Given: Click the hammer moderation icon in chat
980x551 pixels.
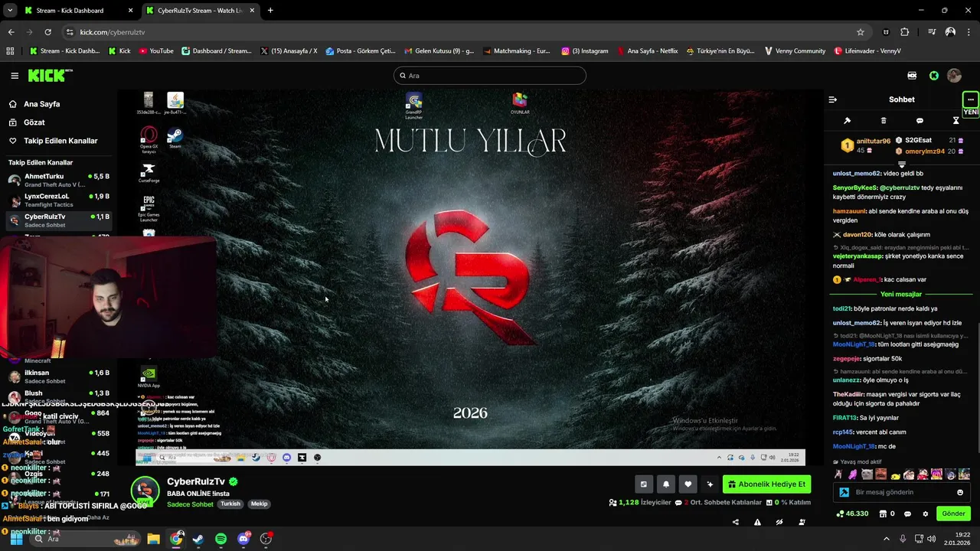Looking at the screenshot, I should click(847, 121).
